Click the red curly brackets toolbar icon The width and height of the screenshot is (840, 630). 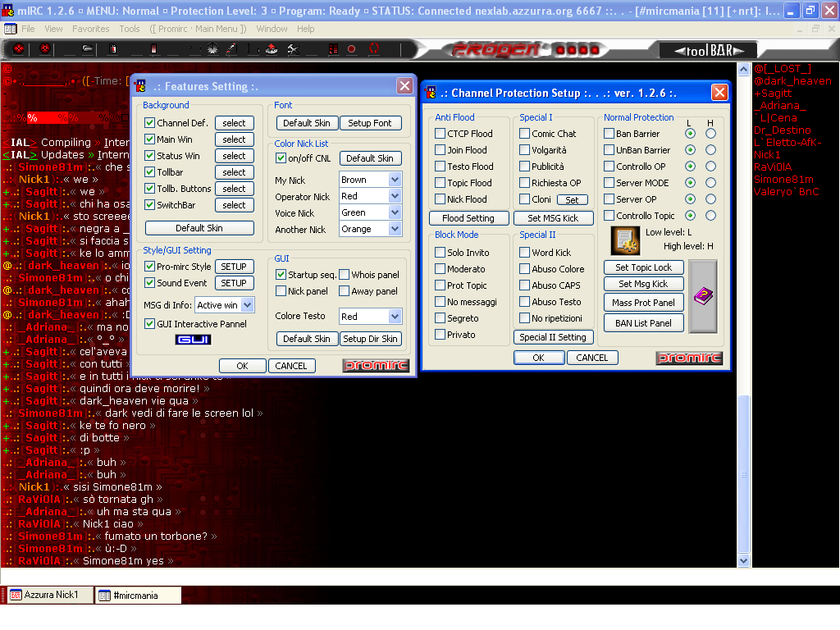[373, 49]
